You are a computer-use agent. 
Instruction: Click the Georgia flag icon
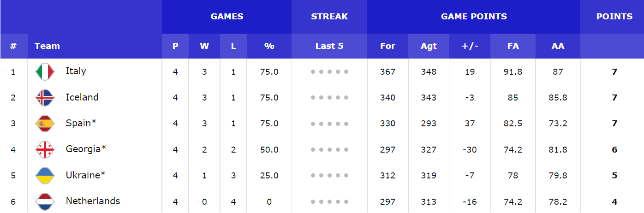click(45, 150)
